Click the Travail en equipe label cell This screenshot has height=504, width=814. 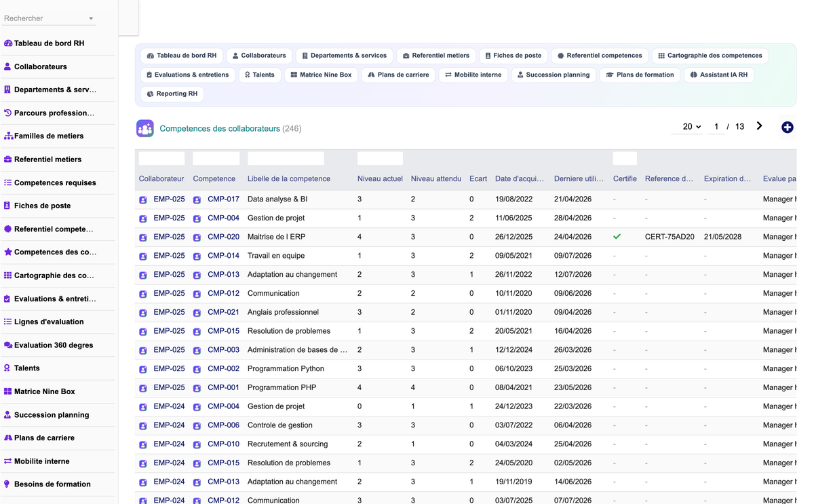click(276, 256)
